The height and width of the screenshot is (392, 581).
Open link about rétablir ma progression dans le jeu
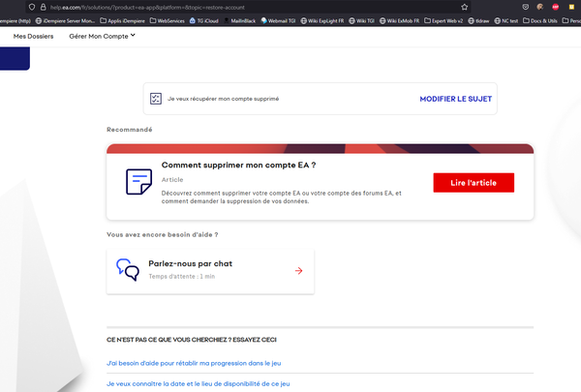coord(194,363)
